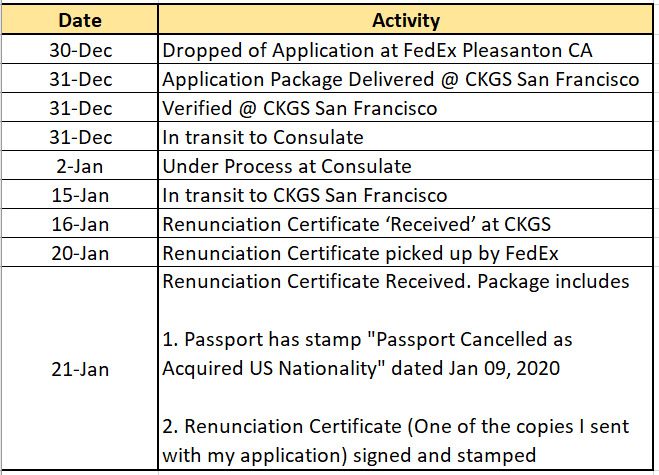Click the In transit to Consulate cell
Screen dimensions: 659x475
click(x=406, y=137)
